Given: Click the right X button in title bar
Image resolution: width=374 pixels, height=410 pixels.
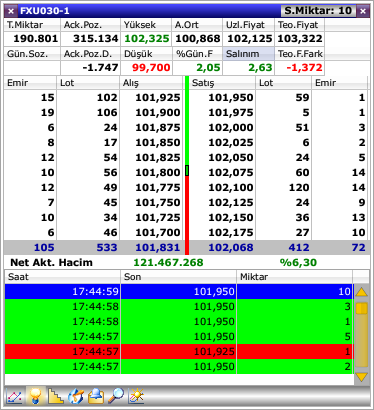Looking at the screenshot, I should tap(363, 11).
